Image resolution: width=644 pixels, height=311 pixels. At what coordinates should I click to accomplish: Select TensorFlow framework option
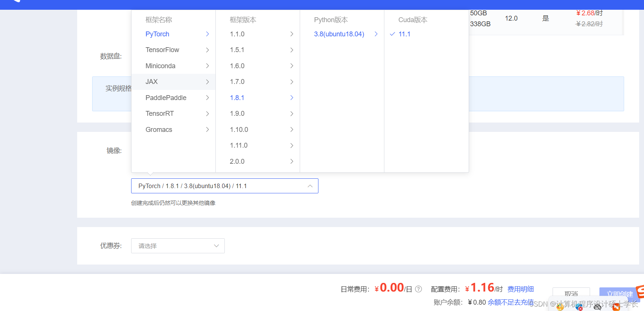173,50
